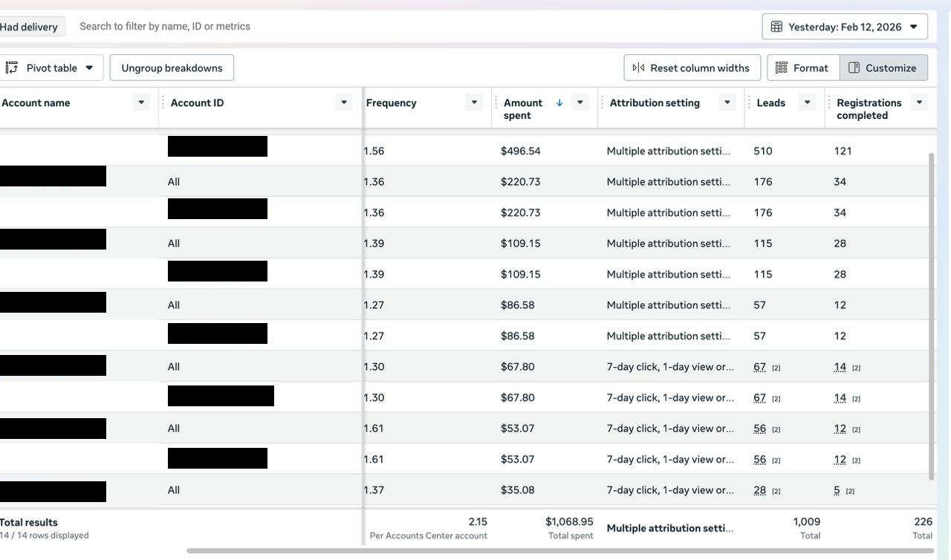Click drag handle beside Account ID header
The image size is (951, 560).
pos(163,102)
